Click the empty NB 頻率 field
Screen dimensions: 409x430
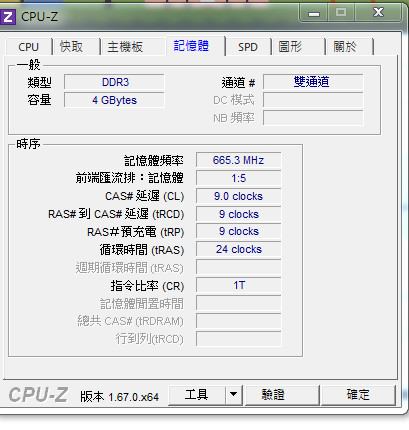click(x=313, y=118)
